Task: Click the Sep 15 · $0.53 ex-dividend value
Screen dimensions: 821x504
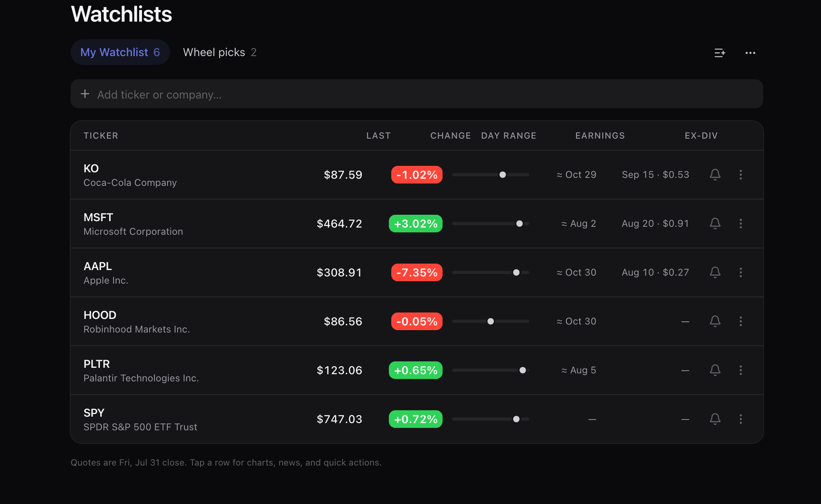Action: (x=655, y=175)
